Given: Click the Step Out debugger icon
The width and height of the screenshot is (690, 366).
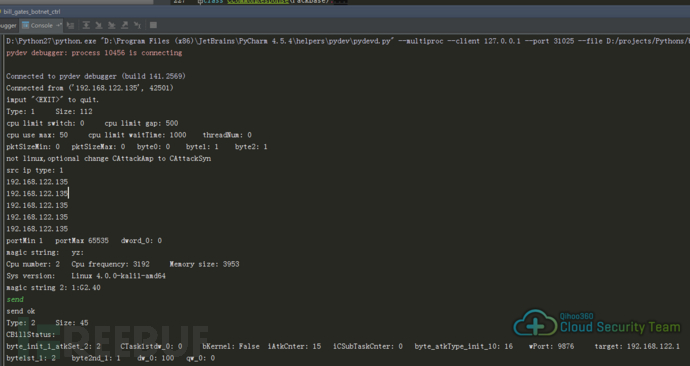Looking at the screenshot, I should (x=125, y=25).
